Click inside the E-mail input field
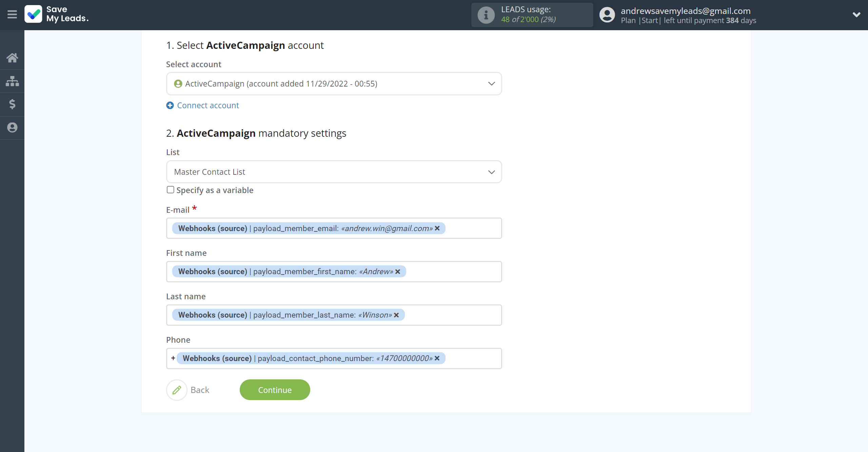The height and width of the screenshot is (452, 868). (x=334, y=228)
